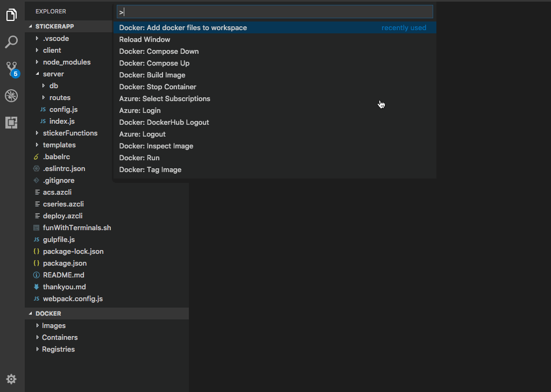Screen dimensions: 551x392
Task: Choose Docker: DockerHub Logout command
Action: (x=274, y=122)
